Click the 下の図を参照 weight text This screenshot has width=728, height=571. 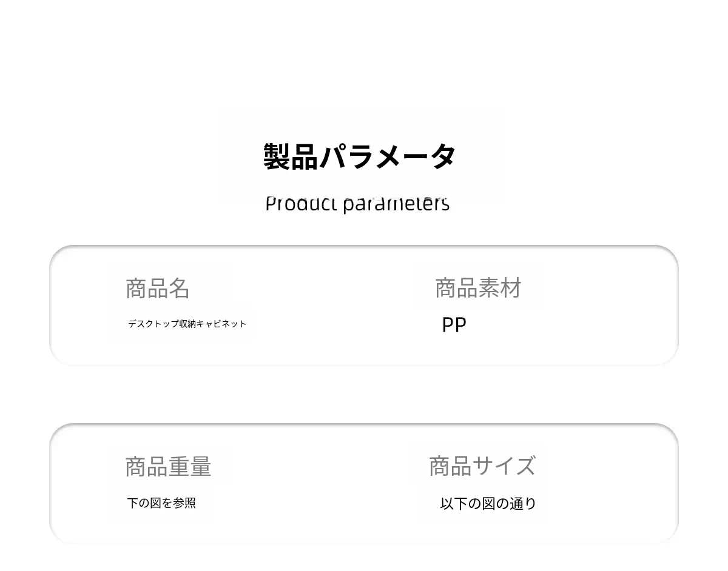(161, 503)
